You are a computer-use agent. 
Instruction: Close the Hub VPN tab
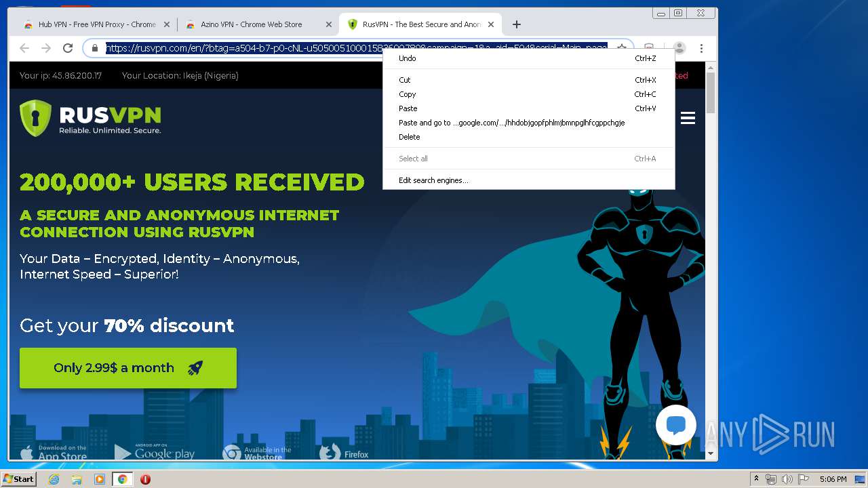(x=168, y=24)
